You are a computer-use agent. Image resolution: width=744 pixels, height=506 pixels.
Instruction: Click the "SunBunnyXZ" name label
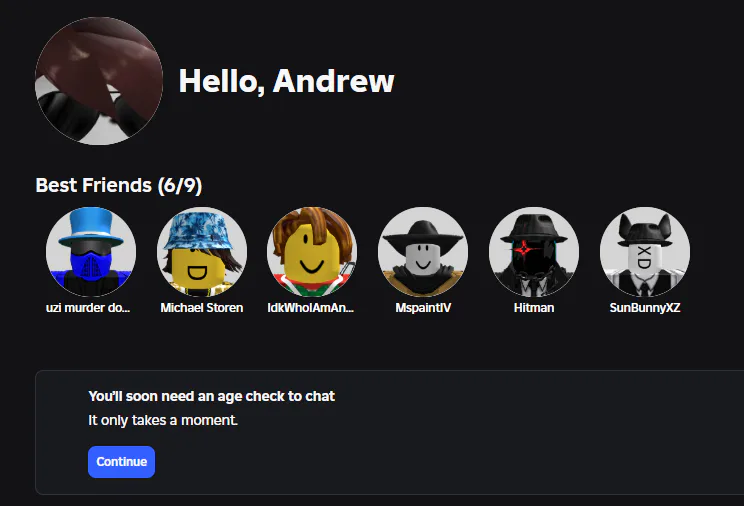click(644, 308)
